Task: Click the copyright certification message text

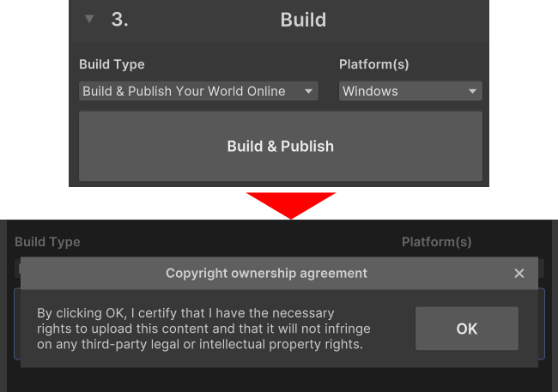Action: 203,329
